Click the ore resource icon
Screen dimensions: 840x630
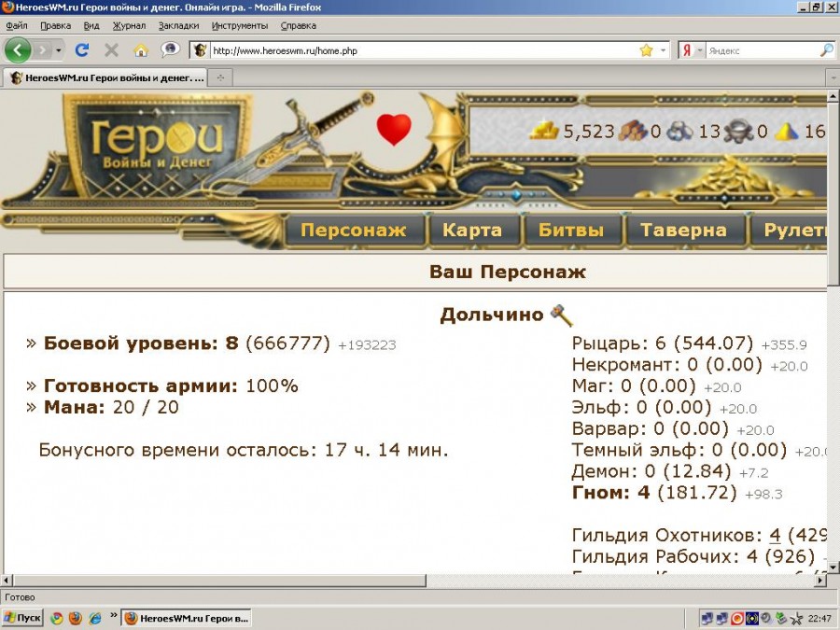[679, 131]
